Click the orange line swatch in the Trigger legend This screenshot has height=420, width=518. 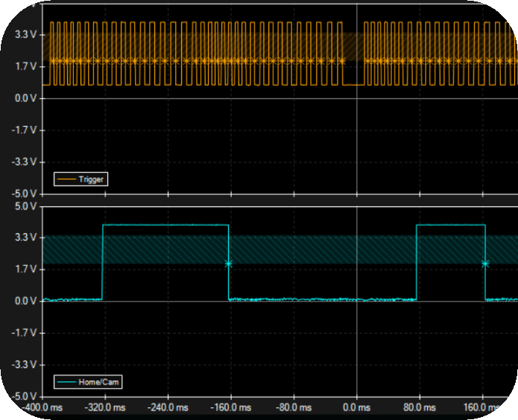tap(67, 179)
